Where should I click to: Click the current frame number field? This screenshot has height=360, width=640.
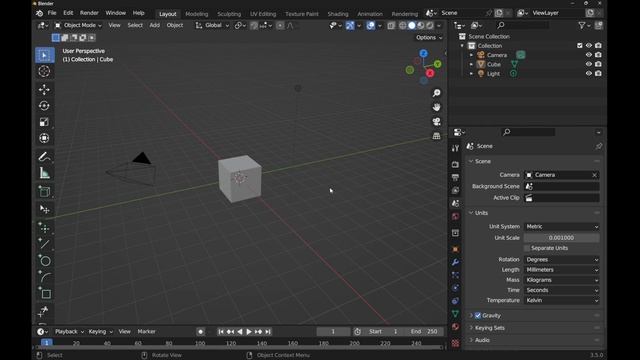[333, 332]
